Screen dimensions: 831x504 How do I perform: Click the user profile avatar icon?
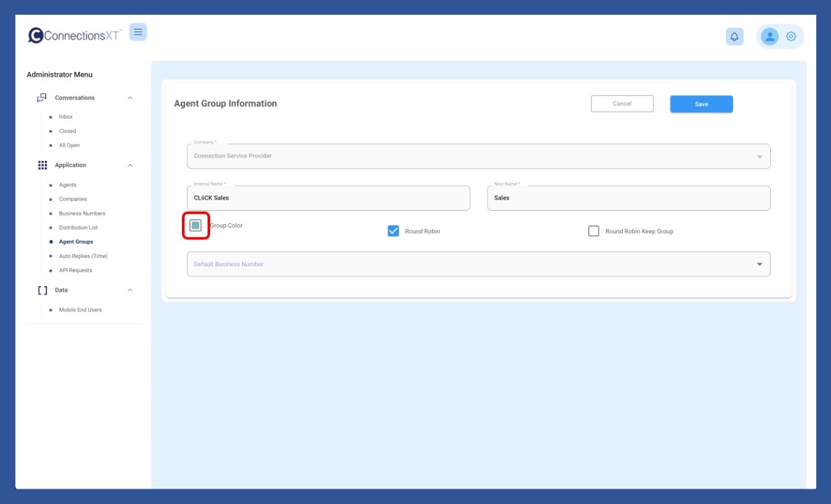pyautogui.click(x=769, y=37)
